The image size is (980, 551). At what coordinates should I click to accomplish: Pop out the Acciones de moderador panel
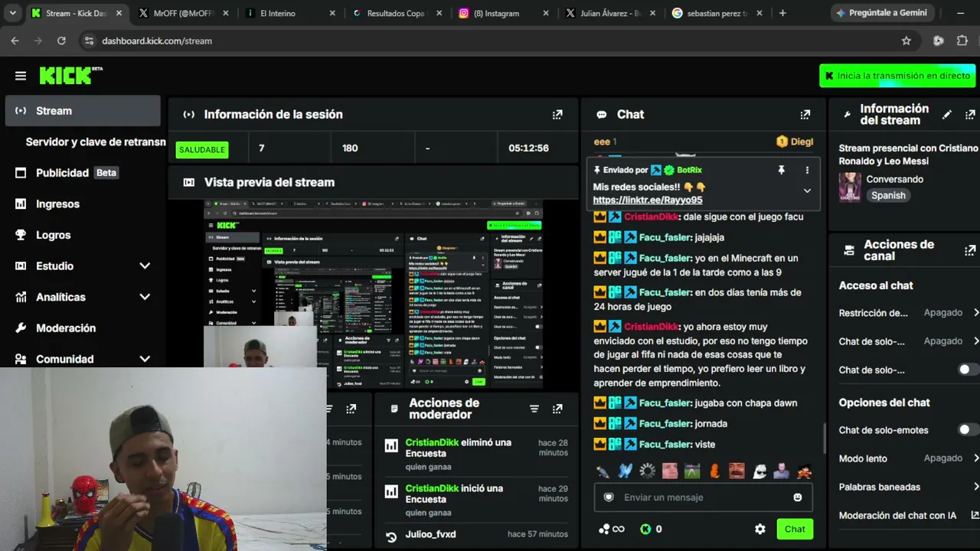tap(557, 409)
